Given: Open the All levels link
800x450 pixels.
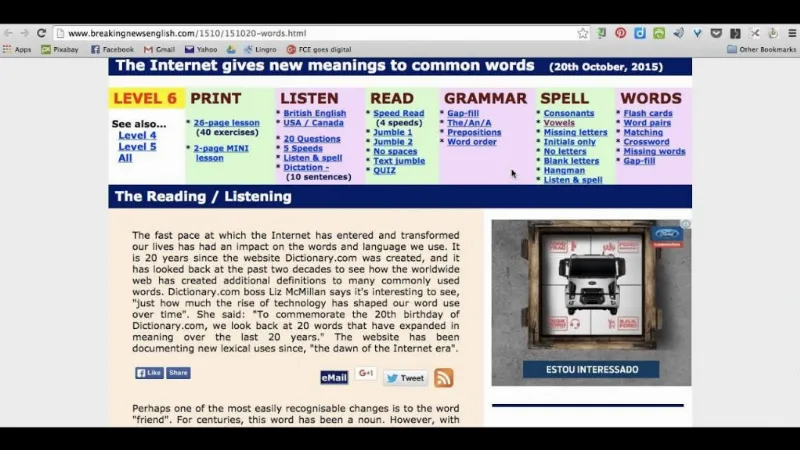Looking at the screenshot, I should point(125,158).
